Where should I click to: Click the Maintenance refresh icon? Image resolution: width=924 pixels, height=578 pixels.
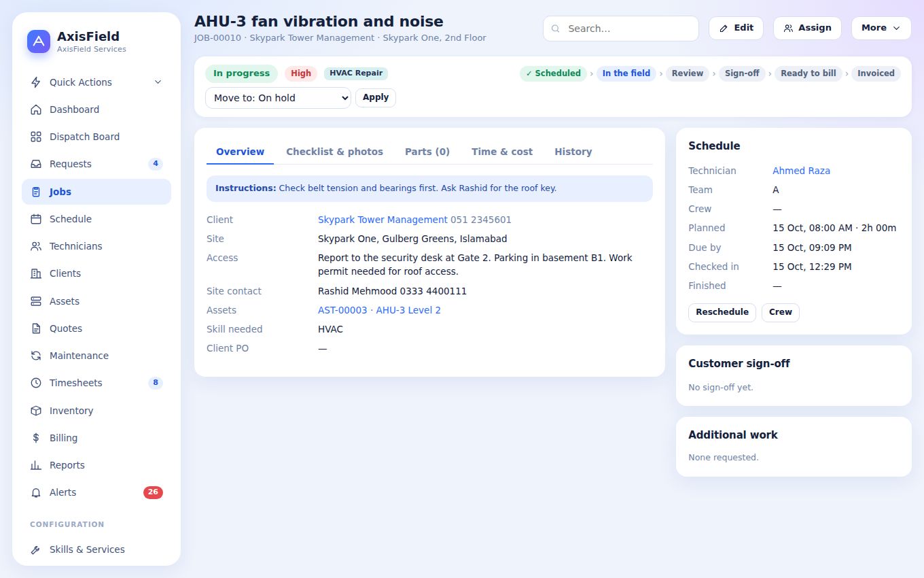click(36, 356)
